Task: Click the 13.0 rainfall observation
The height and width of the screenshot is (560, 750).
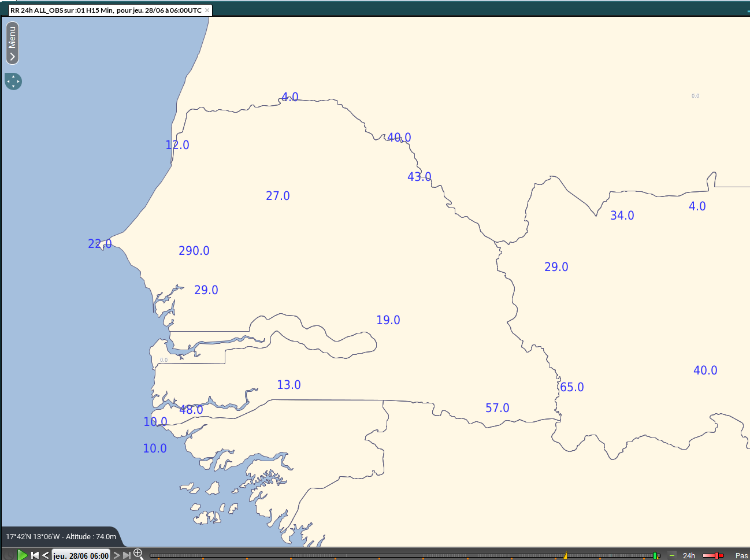Action: coord(289,385)
